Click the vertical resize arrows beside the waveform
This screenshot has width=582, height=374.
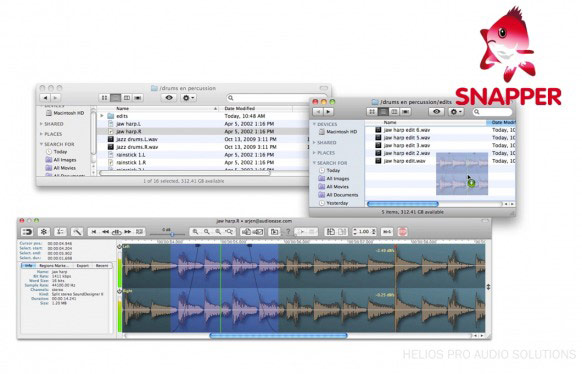pos(488,287)
